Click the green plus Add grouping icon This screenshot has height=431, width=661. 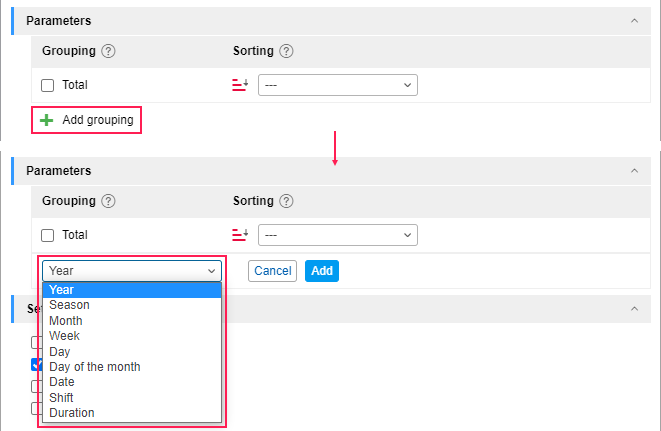[x=46, y=120]
